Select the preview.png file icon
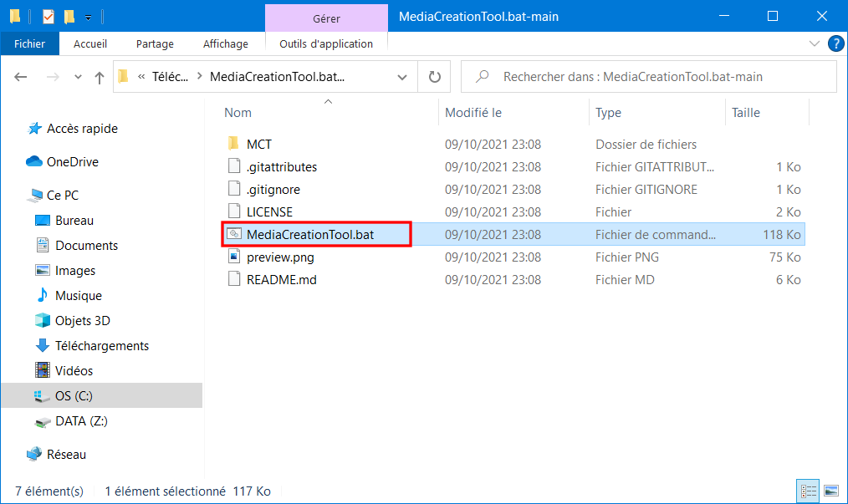Screen dimensions: 848x504 (x=234, y=257)
